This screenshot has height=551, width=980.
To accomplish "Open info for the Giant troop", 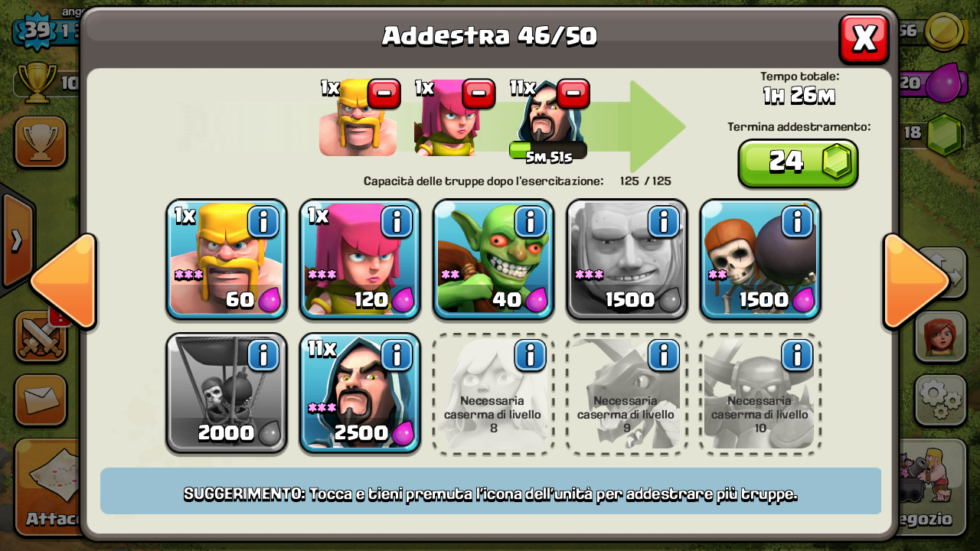I will click(x=664, y=222).
